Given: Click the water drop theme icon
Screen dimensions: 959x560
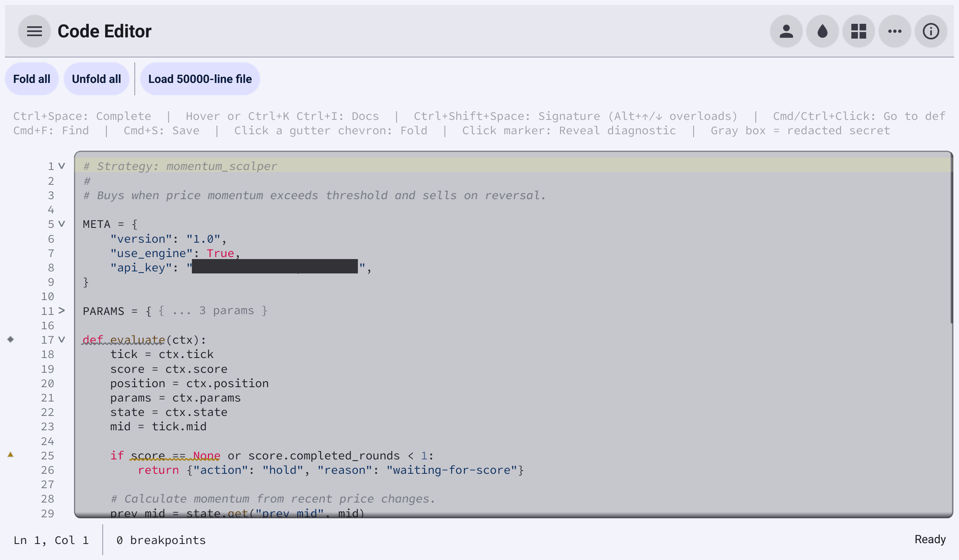Looking at the screenshot, I should [823, 31].
